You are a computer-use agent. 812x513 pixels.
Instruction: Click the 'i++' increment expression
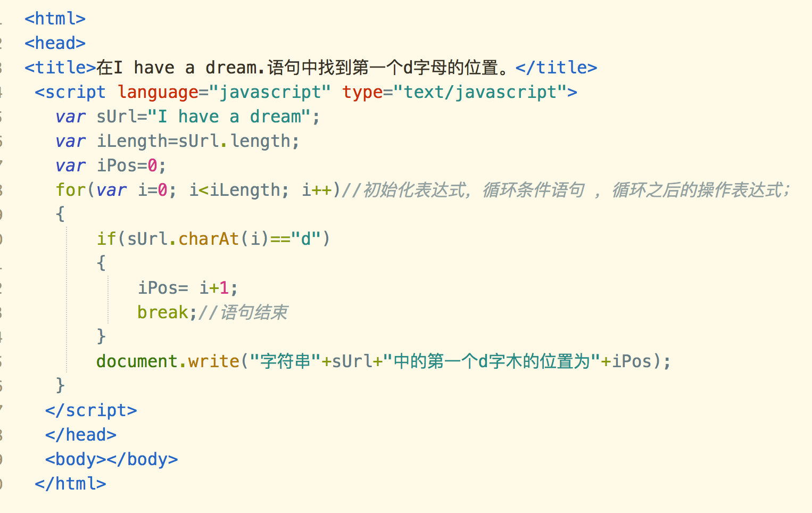click(x=317, y=190)
